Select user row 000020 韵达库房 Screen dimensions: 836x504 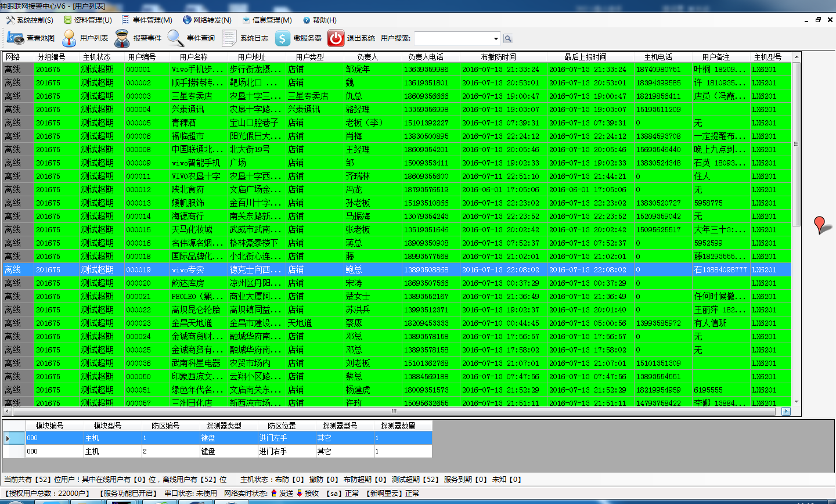[x=397, y=283]
